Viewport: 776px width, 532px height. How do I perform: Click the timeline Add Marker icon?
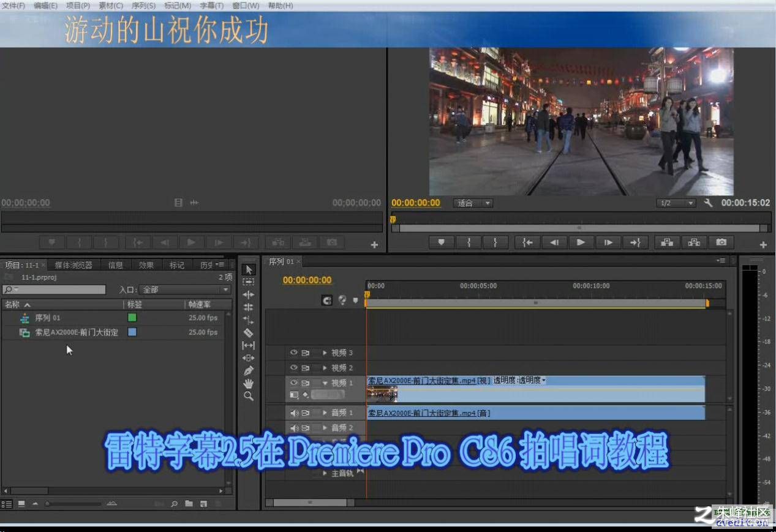pyautogui.click(x=356, y=300)
